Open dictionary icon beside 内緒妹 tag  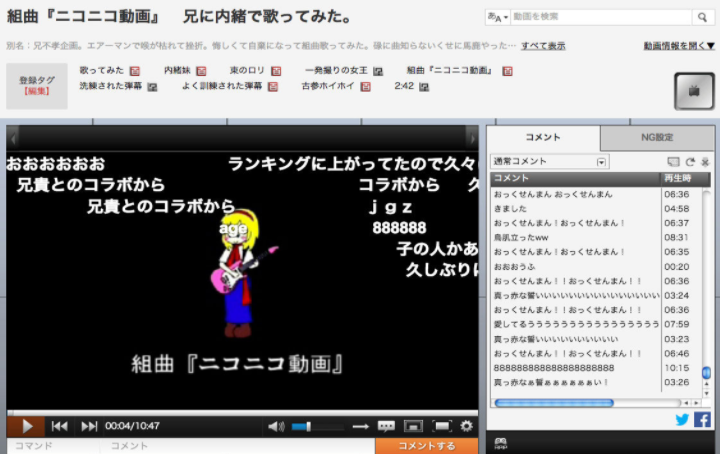(x=201, y=71)
